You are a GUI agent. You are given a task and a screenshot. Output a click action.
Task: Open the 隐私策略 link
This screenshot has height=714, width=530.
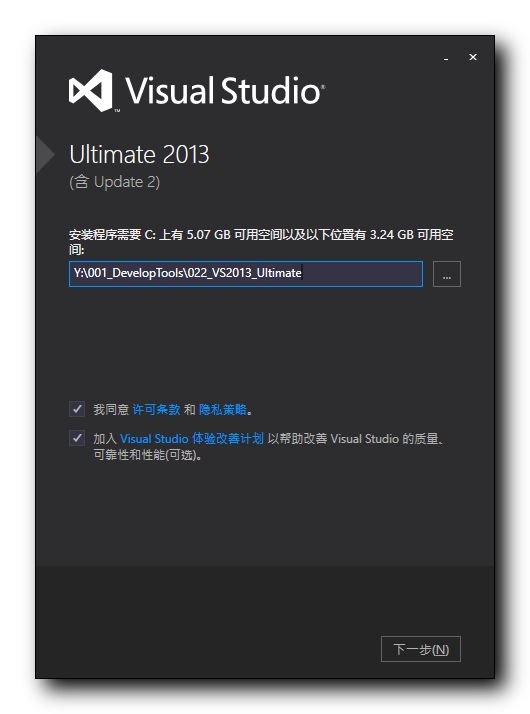tap(223, 409)
